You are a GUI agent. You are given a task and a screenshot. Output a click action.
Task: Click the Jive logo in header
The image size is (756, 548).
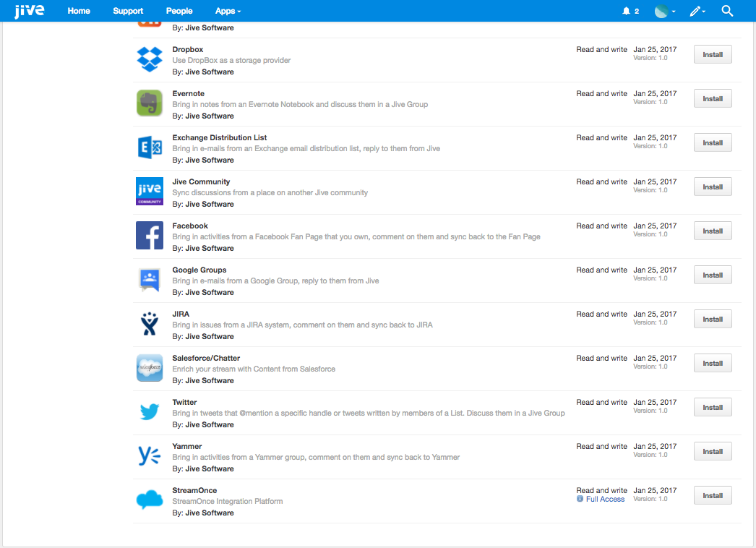(x=30, y=11)
